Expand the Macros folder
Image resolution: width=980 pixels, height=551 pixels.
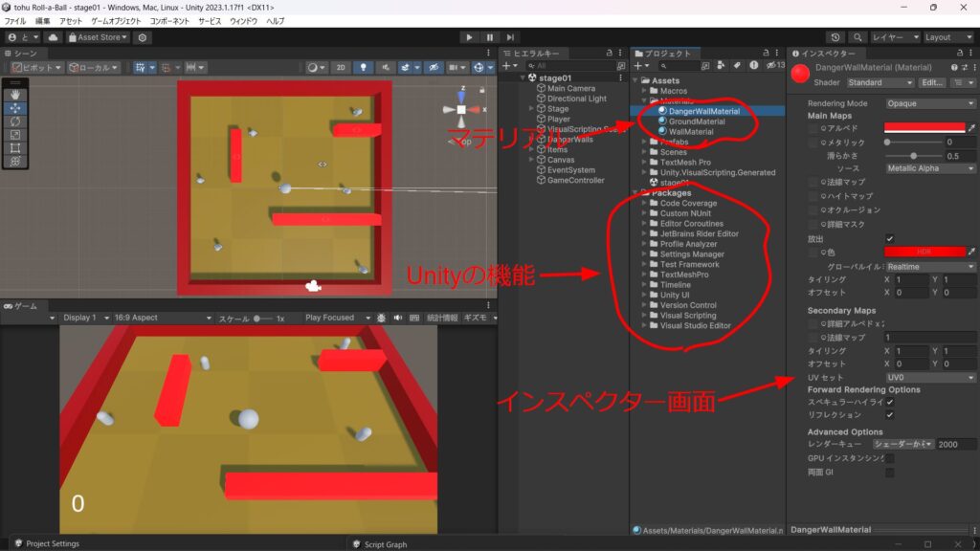[644, 91]
